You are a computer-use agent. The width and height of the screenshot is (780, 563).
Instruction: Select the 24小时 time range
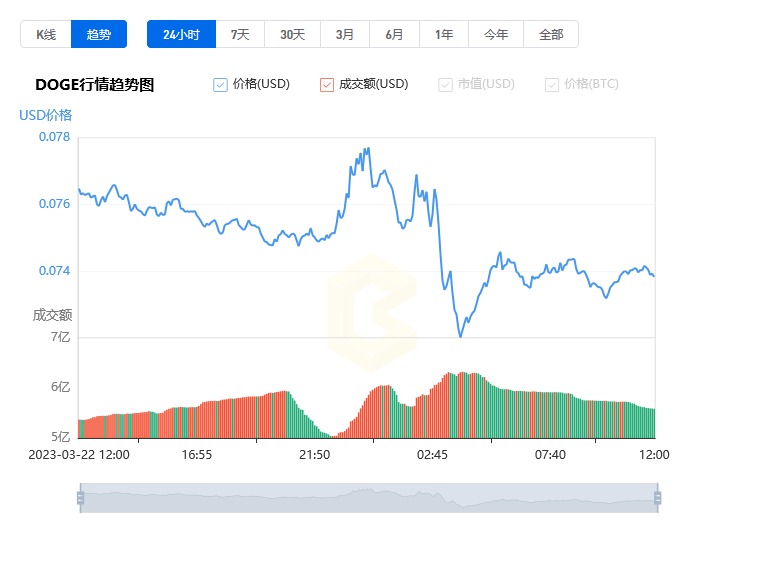point(181,34)
